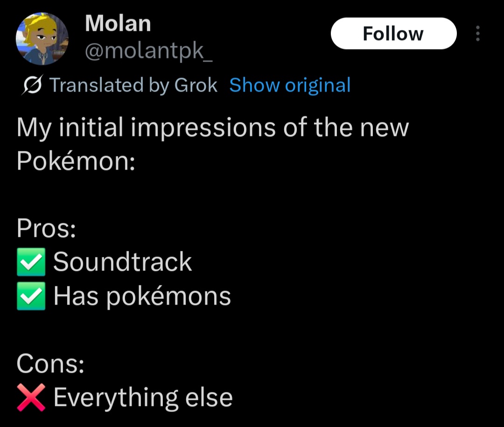Click the word Grok in translation label

[x=196, y=85]
